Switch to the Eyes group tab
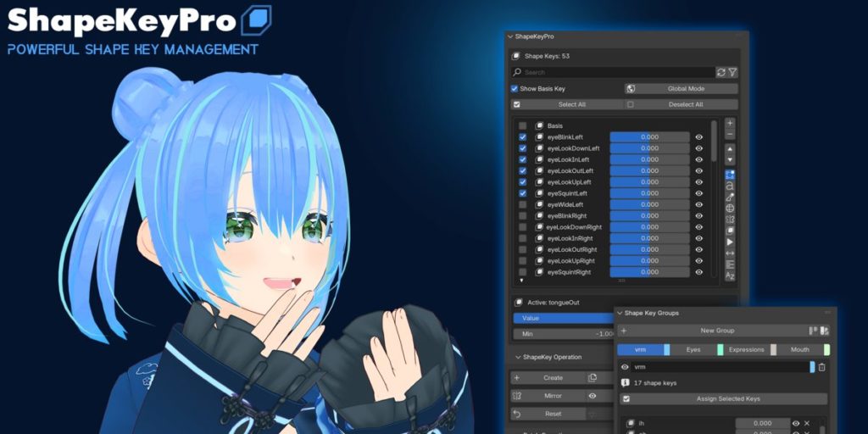The width and height of the screenshot is (868, 434). 693,349
